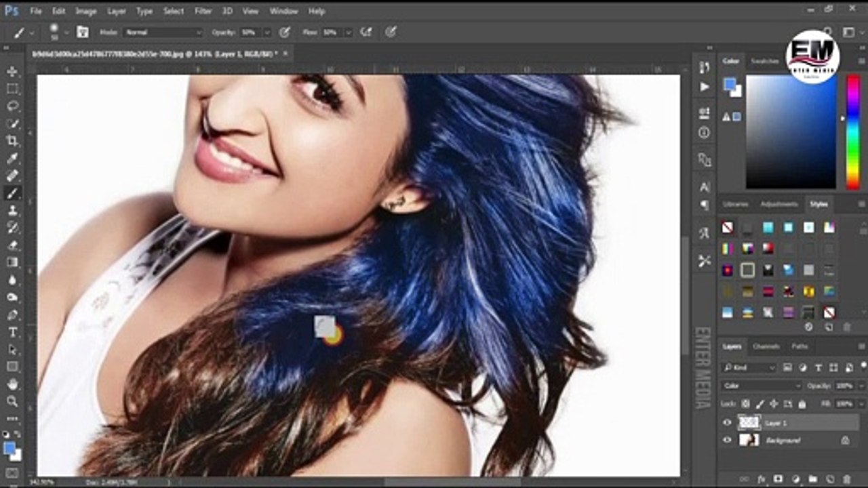The height and width of the screenshot is (488, 868).
Task: Select the Quick Selection tool
Action: 12,123
